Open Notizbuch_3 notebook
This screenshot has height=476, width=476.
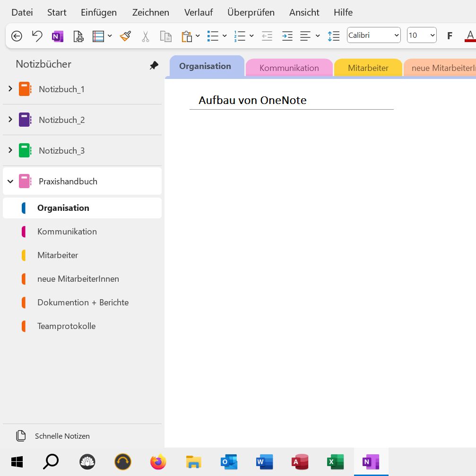coord(82,151)
